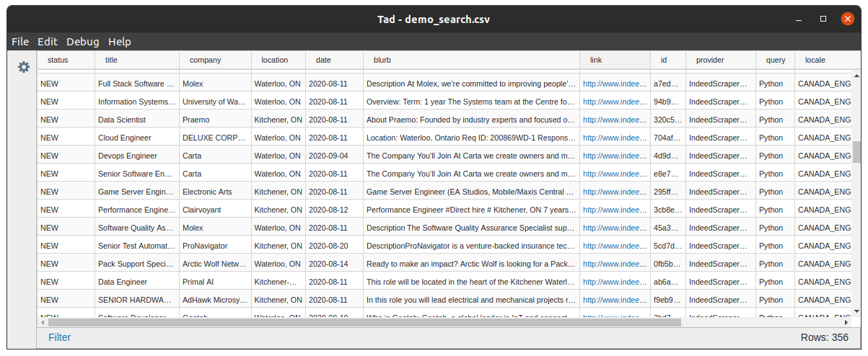Open the Debug menu
Viewport: 868px width, 356px height.
[83, 42]
